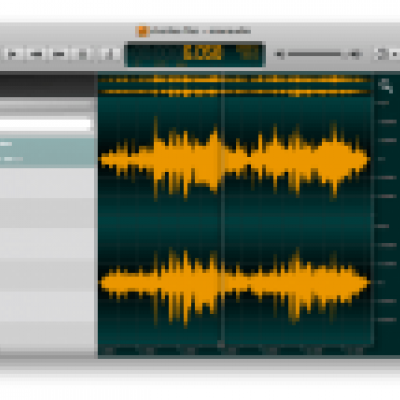Click the orange time counter in display

point(202,53)
